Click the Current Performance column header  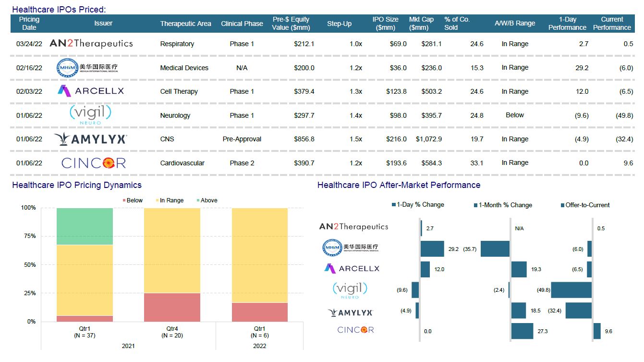[x=612, y=24]
